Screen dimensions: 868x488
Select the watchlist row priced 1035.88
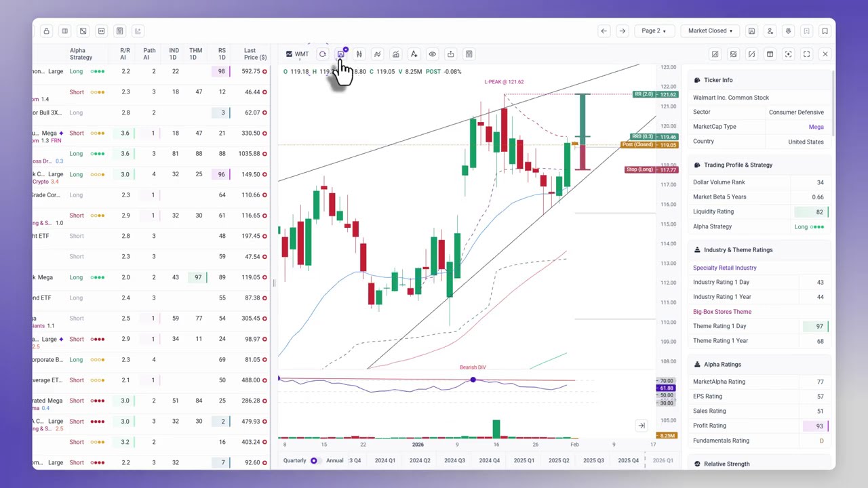click(151, 154)
